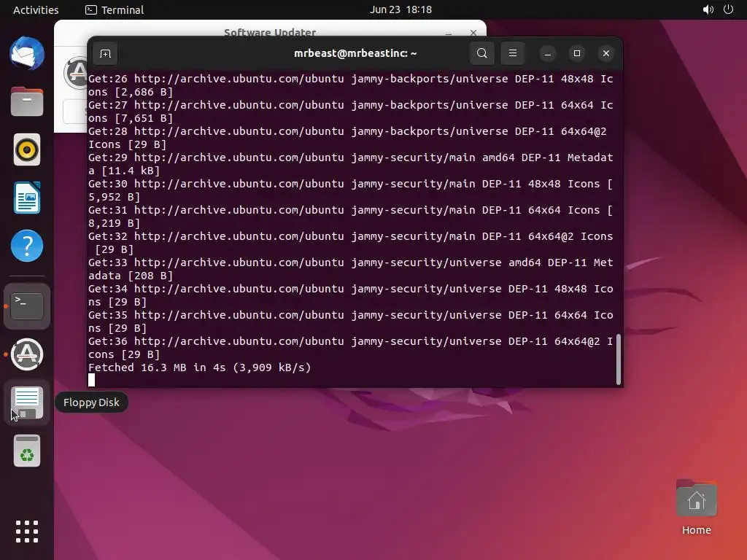The height and width of the screenshot is (560, 747).
Task: Open Trash from the dock
Action: pos(27,451)
